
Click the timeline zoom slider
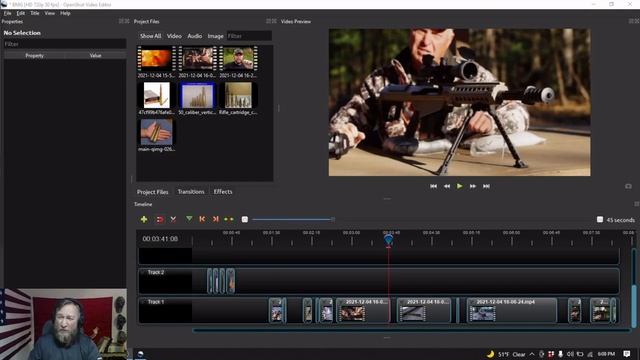point(293,220)
